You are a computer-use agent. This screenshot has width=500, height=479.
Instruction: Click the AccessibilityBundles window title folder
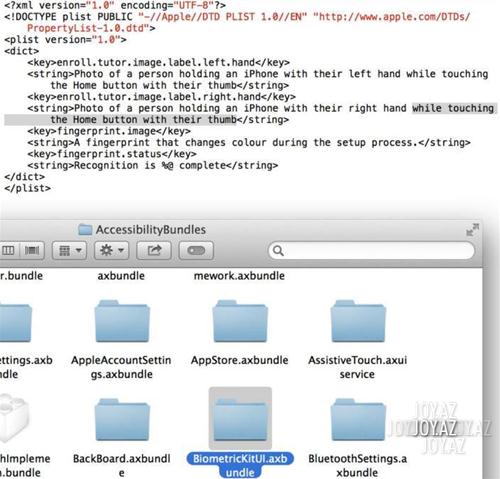coord(85,229)
